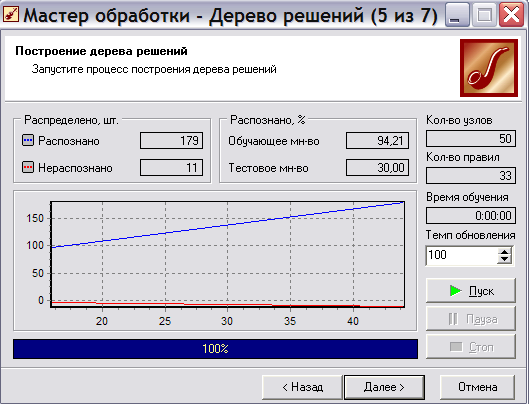Click the Распознано value field 179

[172, 140]
